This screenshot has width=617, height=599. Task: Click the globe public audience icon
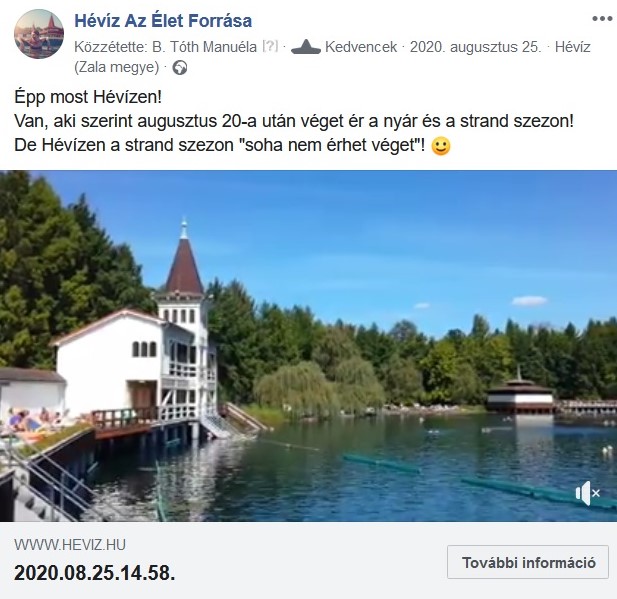180,68
